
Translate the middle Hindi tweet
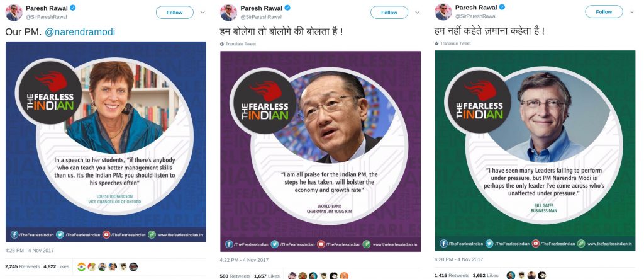tap(238, 44)
